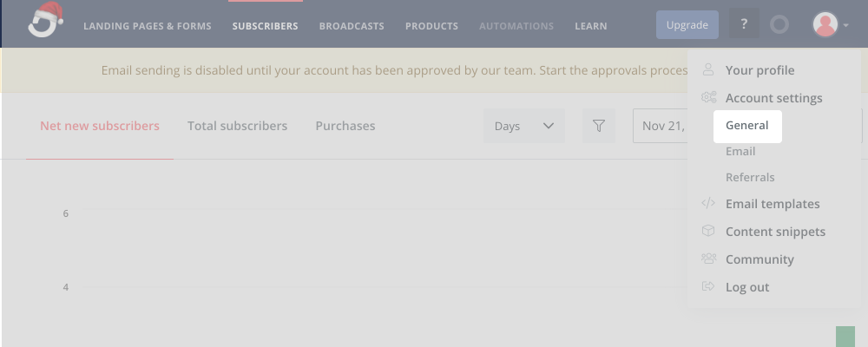Click the filter funnel icon
The width and height of the screenshot is (868, 347).
(x=598, y=126)
